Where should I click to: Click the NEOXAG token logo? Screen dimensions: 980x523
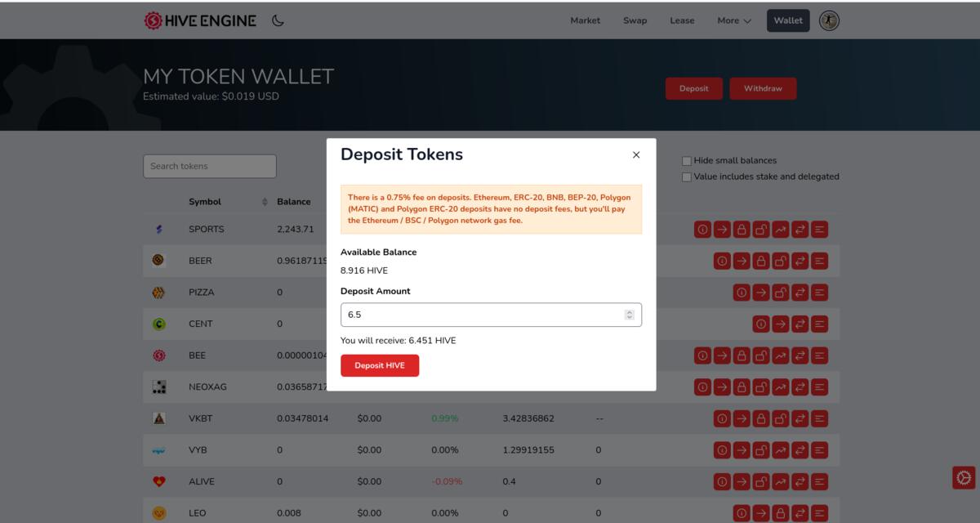pyautogui.click(x=158, y=387)
